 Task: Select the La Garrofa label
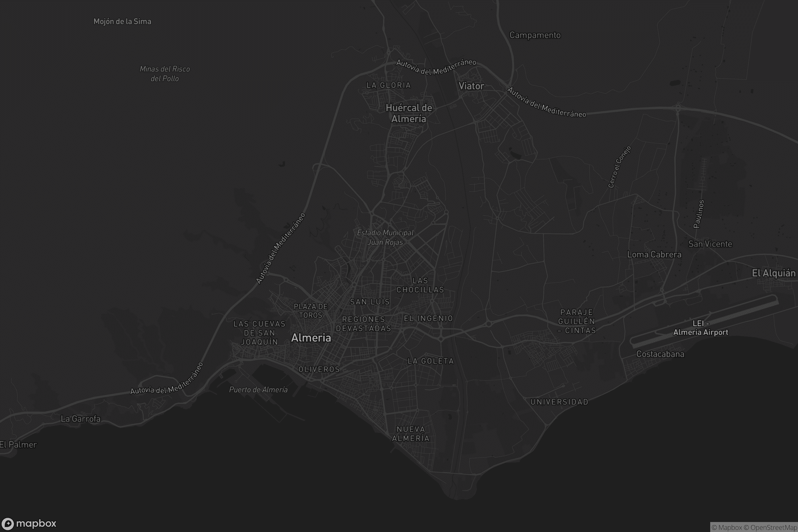click(80, 419)
